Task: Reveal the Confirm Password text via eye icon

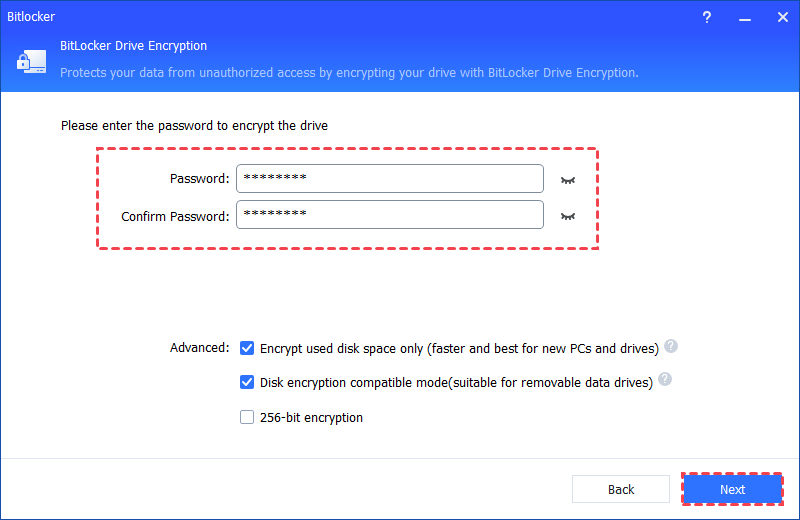Action: [569, 216]
